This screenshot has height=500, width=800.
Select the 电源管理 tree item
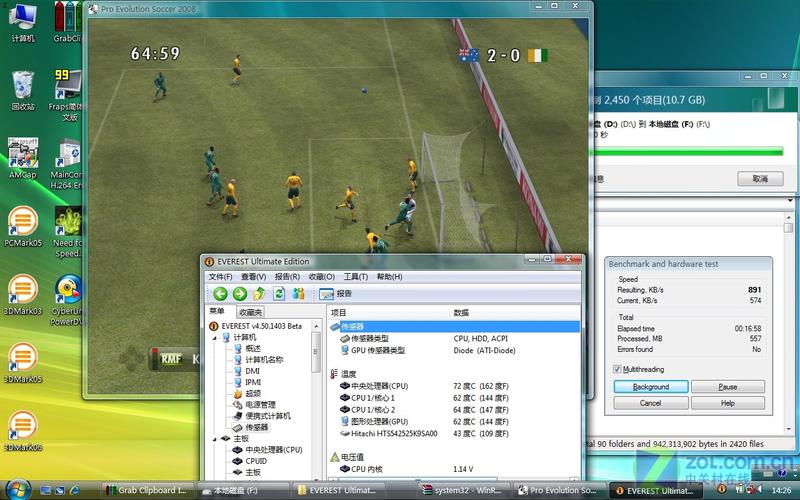(x=260, y=405)
